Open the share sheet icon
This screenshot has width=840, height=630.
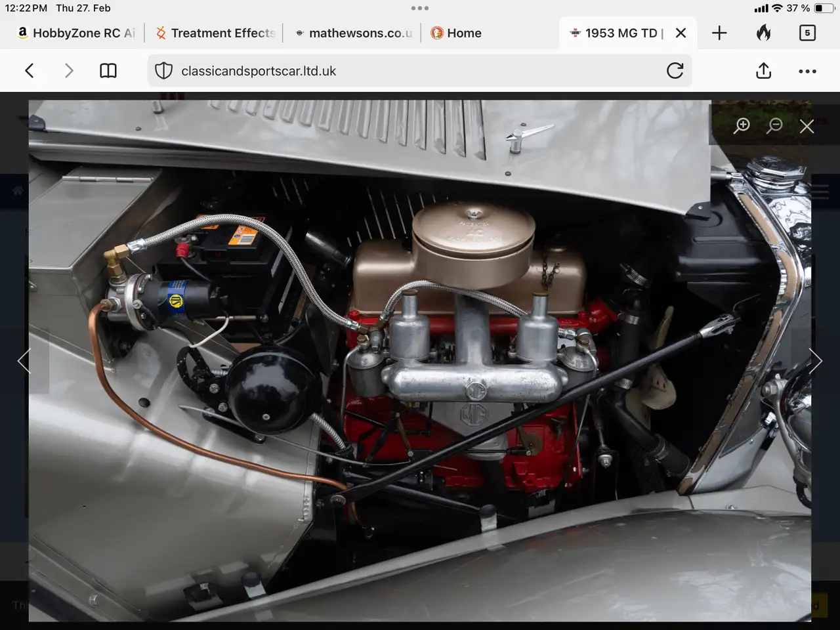tap(763, 70)
